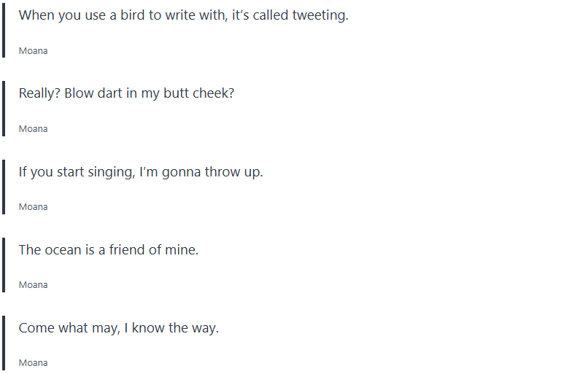Click the vertical bar beside "Come what may" quote
This screenshot has height=374, width=588.
4,343
